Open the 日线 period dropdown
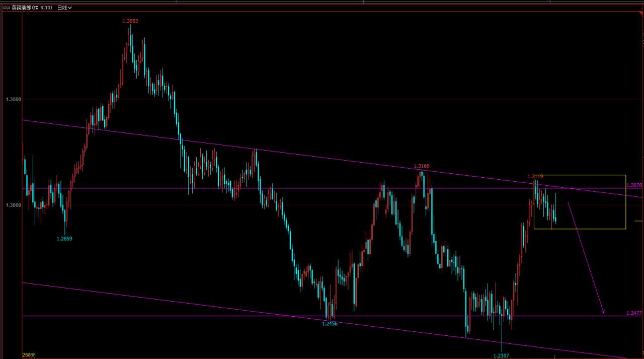 point(64,8)
